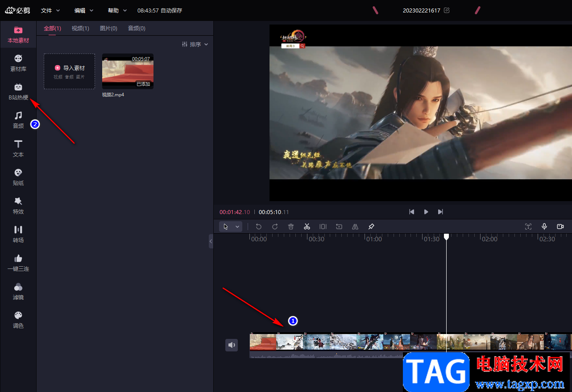
Task: Click the 08:43:57 自动保存 status text
Action: [x=160, y=10]
